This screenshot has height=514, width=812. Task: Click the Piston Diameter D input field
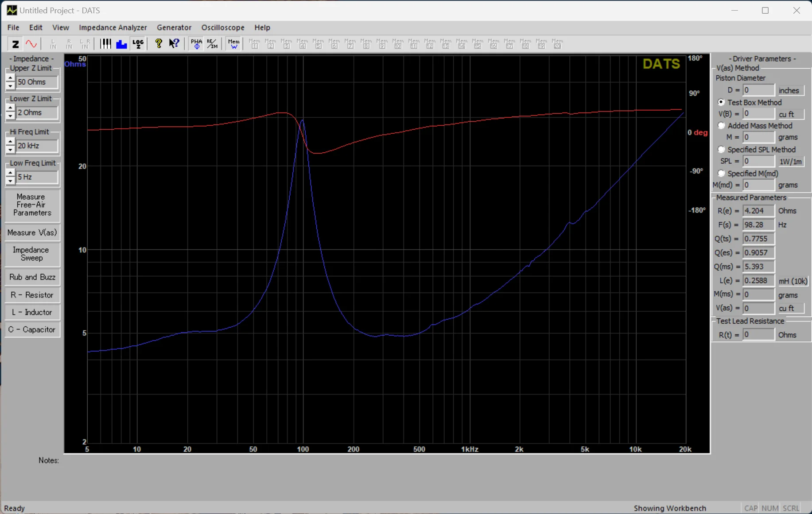[758, 90]
